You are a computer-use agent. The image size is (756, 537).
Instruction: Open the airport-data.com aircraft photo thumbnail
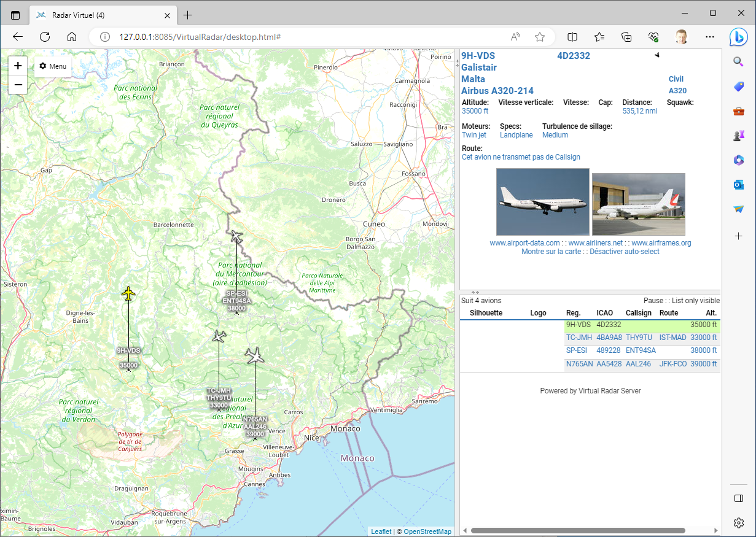tap(543, 202)
